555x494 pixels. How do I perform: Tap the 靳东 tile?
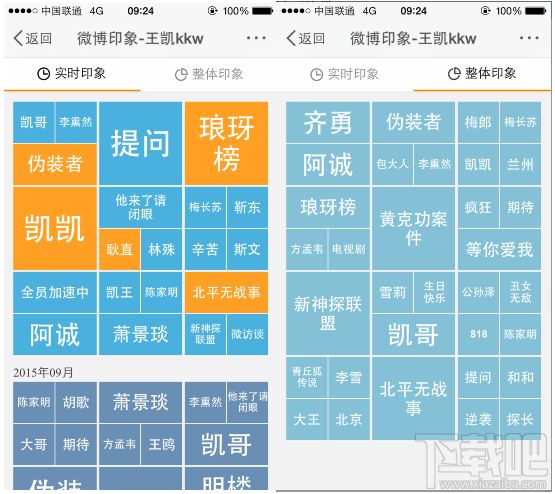click(247, 207)
